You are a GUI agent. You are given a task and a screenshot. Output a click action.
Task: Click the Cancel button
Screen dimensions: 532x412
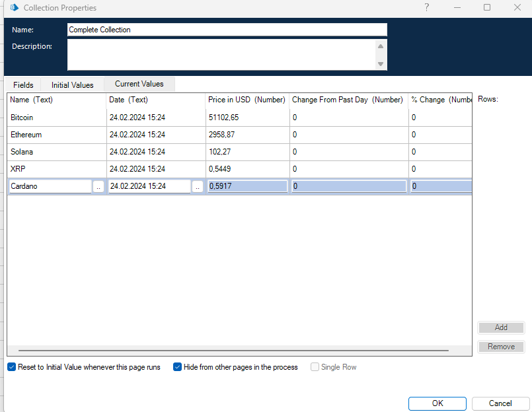pos(500,403)
